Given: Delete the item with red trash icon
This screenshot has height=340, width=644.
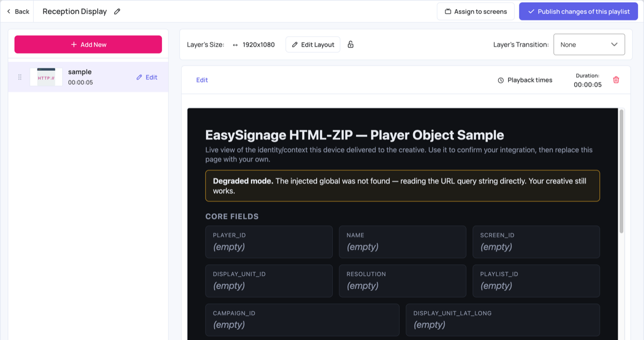Looking at the screenshot, I should 616,79.
